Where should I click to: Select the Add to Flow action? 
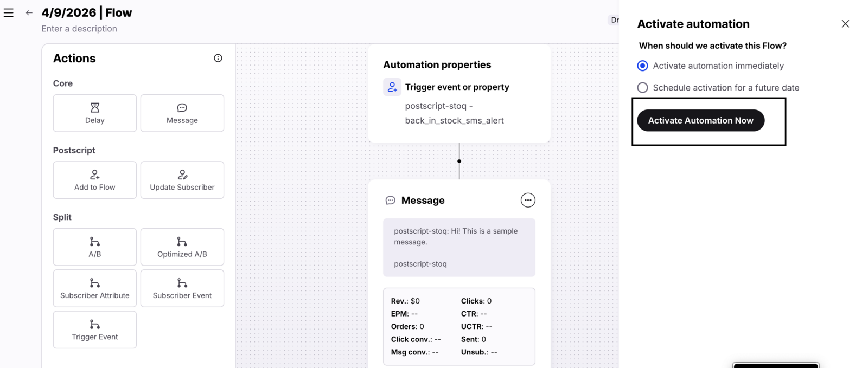(95, 180)
